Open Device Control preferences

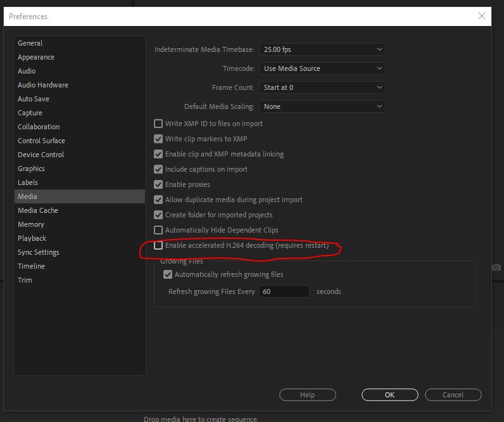80,155
